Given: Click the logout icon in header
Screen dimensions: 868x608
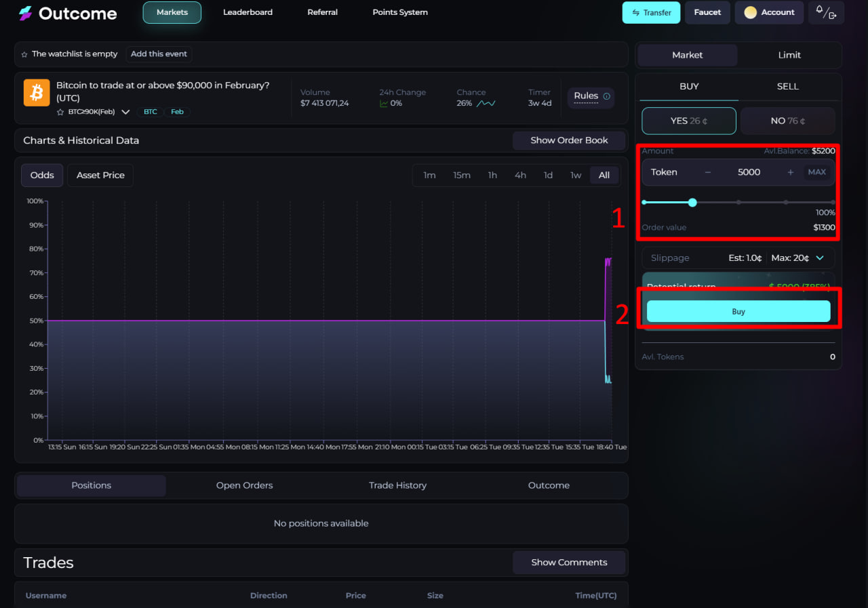Looking at the screenshot, I should [x=832, y=15].
